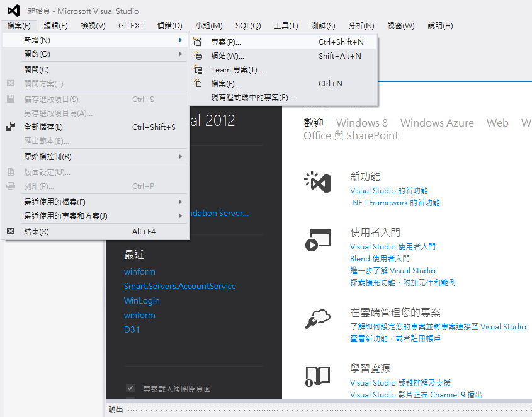This screenshot has width=532, height=417.
Task: Click the exit X icon beside 結束
Action: click(11, 231)
